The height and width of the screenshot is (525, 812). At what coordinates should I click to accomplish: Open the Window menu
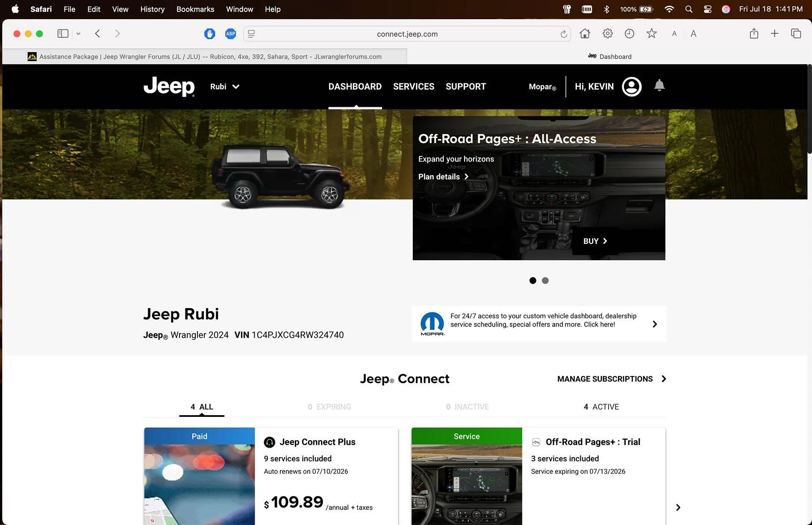(x=239, y=9)
